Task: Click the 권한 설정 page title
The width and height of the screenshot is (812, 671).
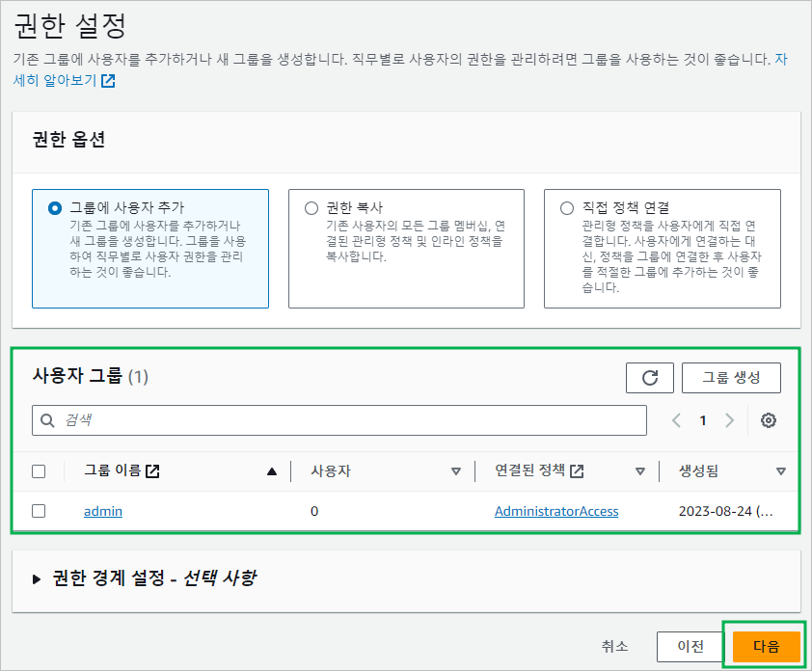Action: coord(69,25)
